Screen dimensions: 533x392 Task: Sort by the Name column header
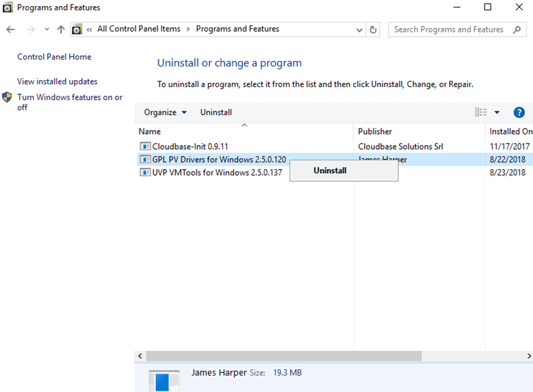tap(150, 131)
